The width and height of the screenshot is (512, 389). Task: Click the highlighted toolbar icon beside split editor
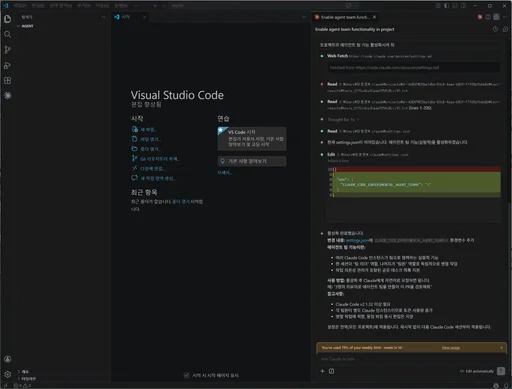coord(496,17)
